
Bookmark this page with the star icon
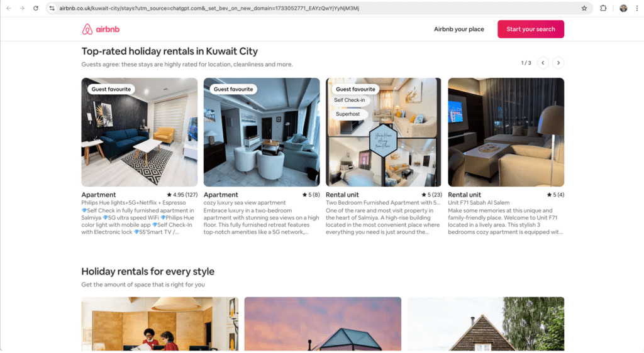[584, 8]
